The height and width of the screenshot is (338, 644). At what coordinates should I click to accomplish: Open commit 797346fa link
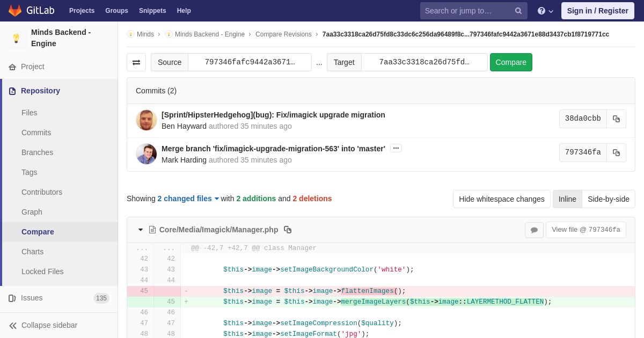[x=583, y=152]
